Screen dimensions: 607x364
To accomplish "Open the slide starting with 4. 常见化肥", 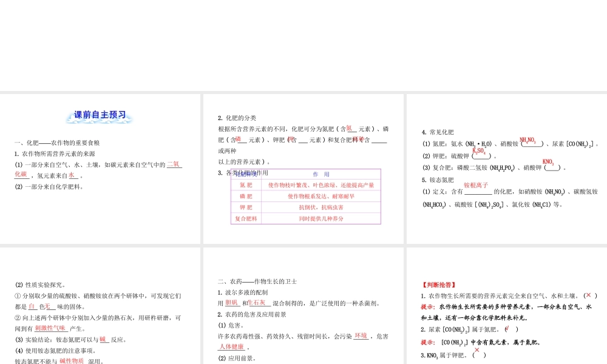I will click(x=507, y=169).
